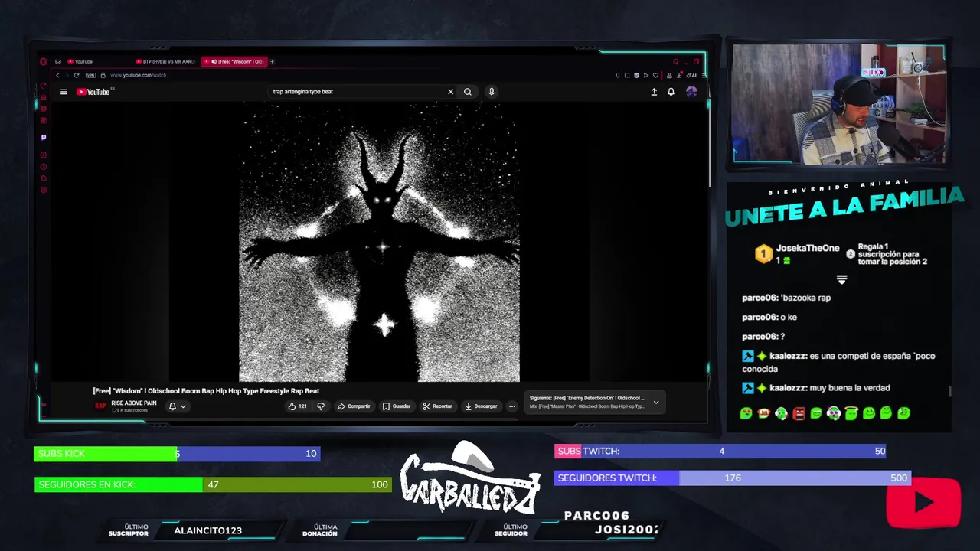980x551 pixels.
Task: Click the Recortar clip button
Action: (x=438, y=406)
